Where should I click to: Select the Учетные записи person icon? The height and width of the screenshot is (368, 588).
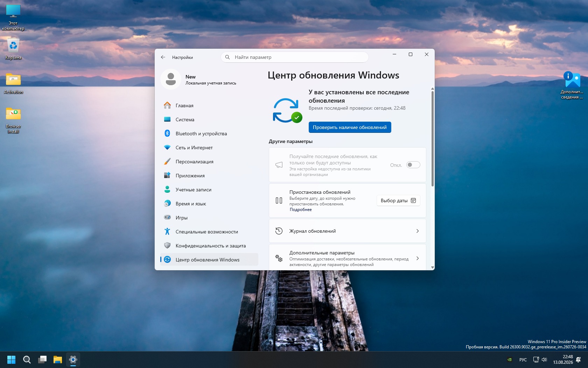point(167,190)
